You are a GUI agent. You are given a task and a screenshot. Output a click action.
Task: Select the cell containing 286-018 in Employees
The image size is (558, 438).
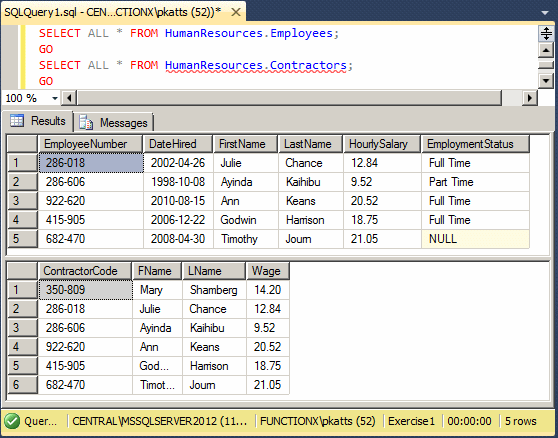(x=91, y=163)
